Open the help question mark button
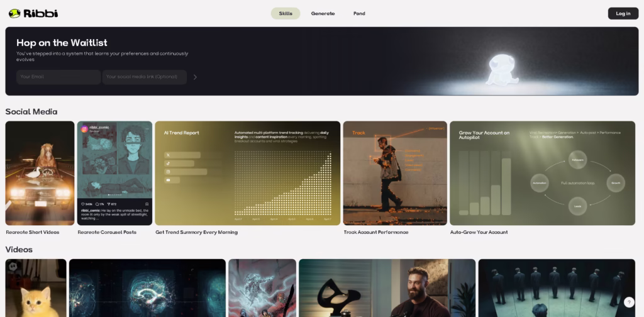644x317 pixels. click(629, 303)
